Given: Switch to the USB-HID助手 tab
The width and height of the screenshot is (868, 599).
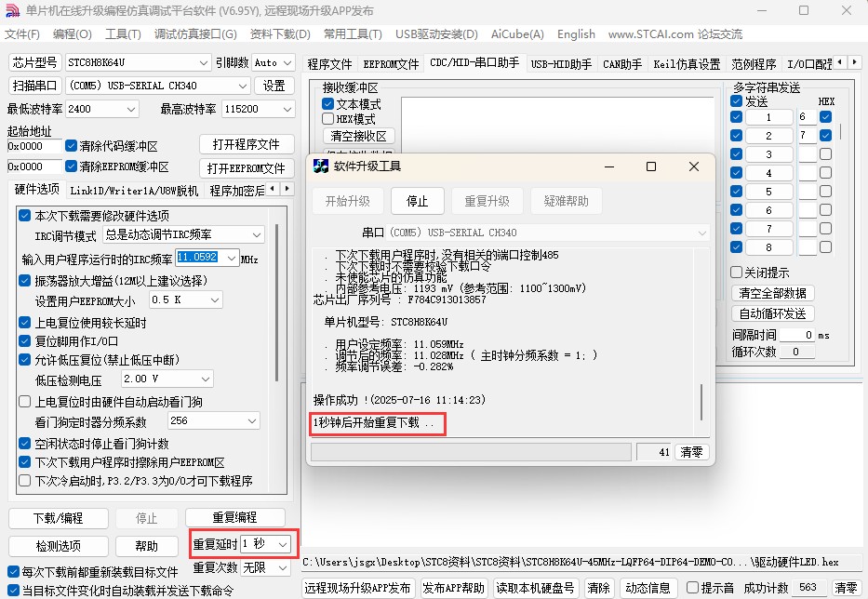Looking at the screenshot, I should tap(561, 64).
